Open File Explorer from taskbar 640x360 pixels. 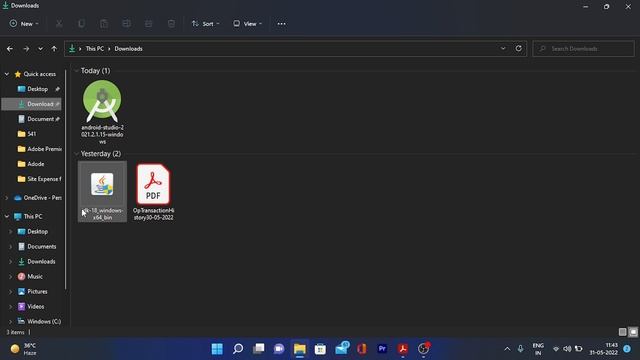point(300,349)
